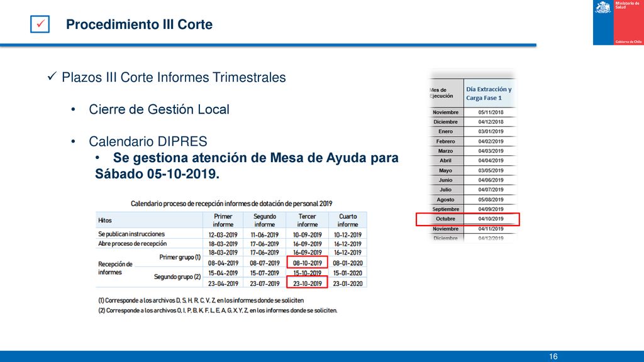This screenshot has height=362, width=644.
Task: Select the highlighted extraction date 04/10/2019
Action: click(x=491, y=219)
